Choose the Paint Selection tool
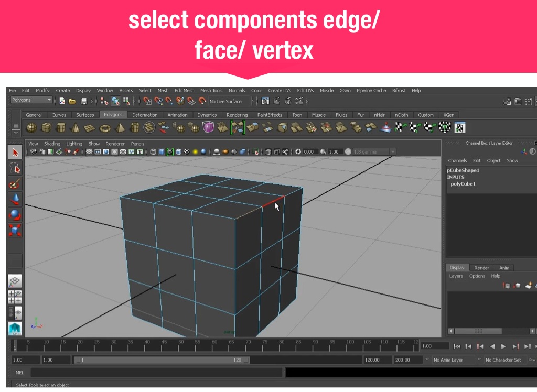The image size is (537, 392). 15,184
